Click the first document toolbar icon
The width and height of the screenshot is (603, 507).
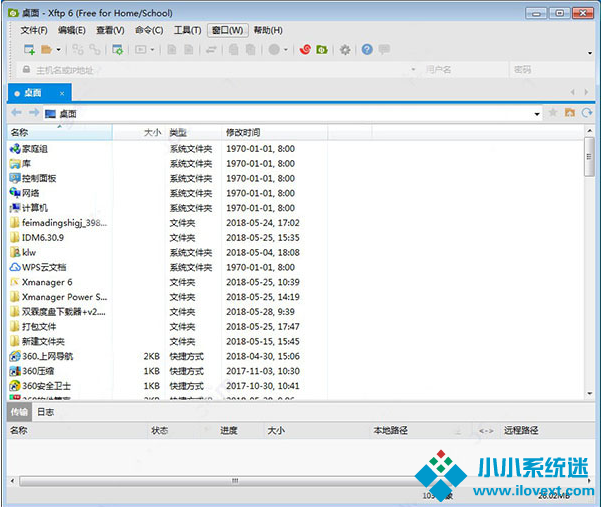click(x=172, y=50)
